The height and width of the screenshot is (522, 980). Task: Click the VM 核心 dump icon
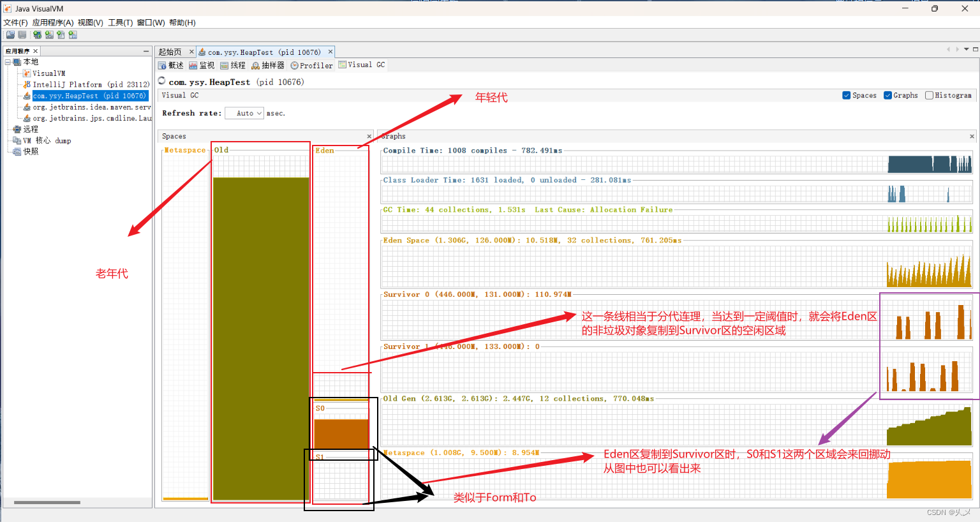pyautogui.click(x=17, y=140)
